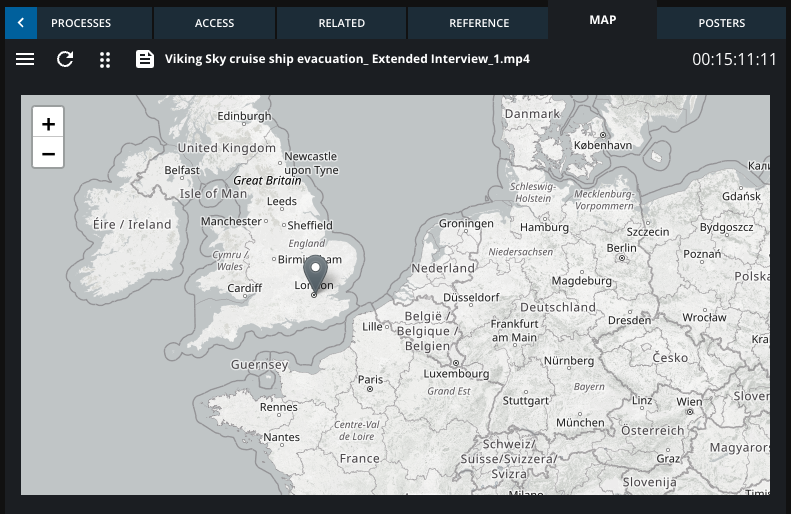
Task: Click Edinburgh on the map
Action: click(244, 116)
